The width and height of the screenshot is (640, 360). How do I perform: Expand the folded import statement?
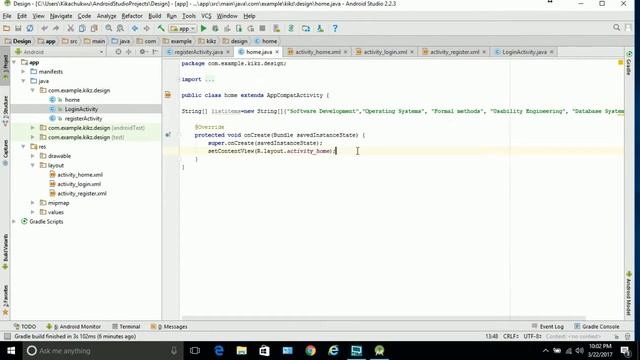(x=209, y=79)
